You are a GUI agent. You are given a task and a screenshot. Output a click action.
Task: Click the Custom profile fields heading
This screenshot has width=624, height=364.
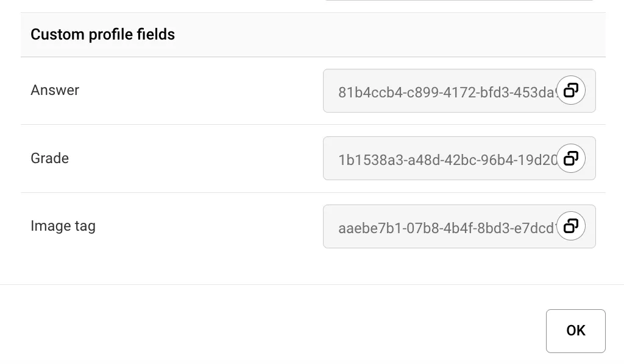tap(102, 35)
